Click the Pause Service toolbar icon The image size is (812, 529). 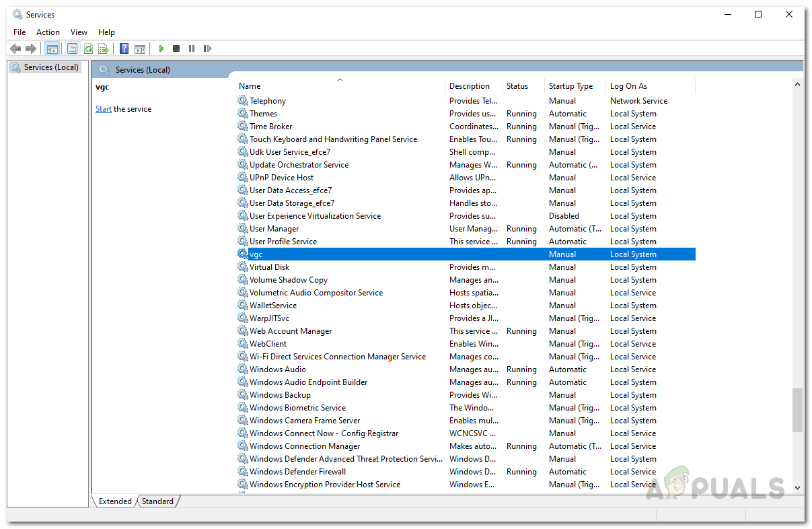pos(192,48)
